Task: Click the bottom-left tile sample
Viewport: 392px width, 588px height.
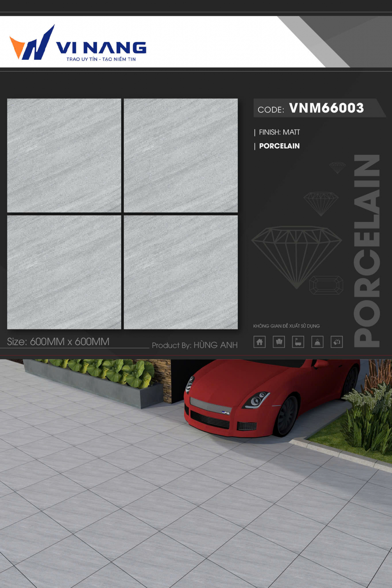Action: point(64,272)
